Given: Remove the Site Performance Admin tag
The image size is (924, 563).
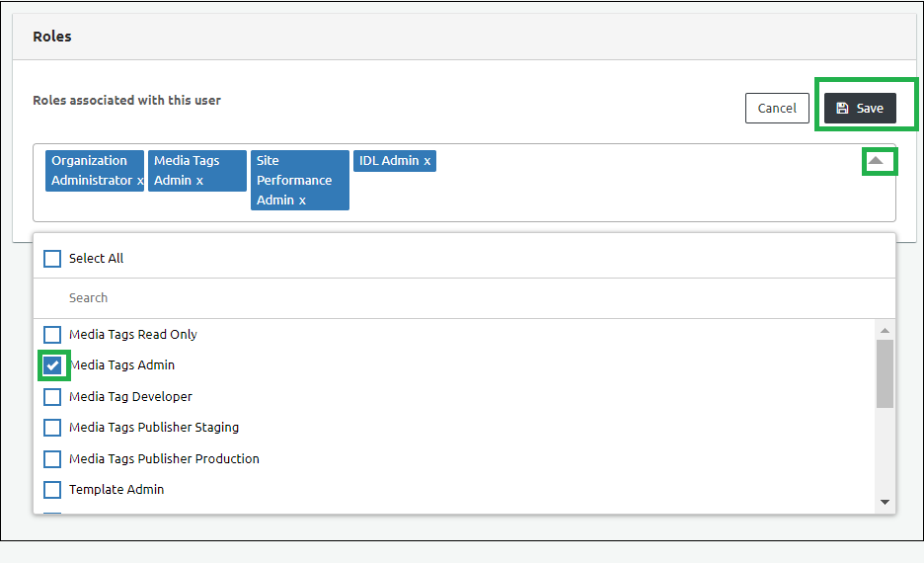Looking at the screenshot, I should (302, 201).
